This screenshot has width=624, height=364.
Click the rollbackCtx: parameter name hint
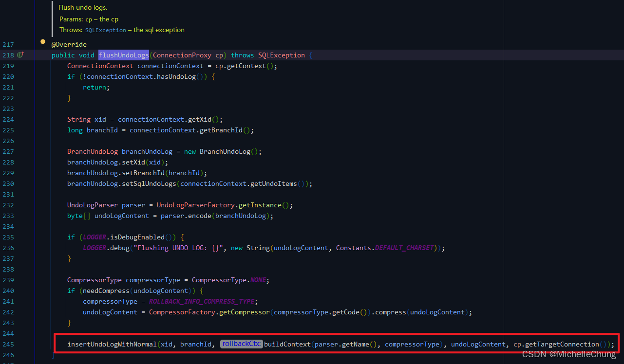(x=241, y=344)
